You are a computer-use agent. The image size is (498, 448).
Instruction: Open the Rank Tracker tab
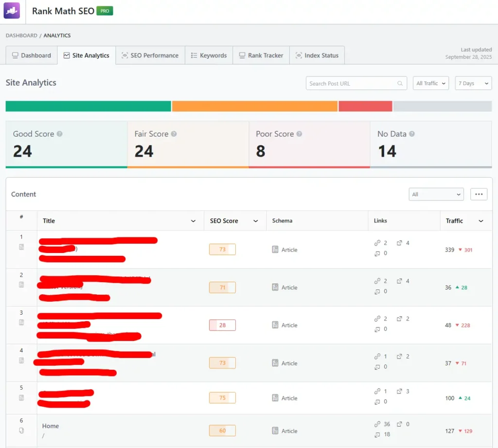point(261,55)
